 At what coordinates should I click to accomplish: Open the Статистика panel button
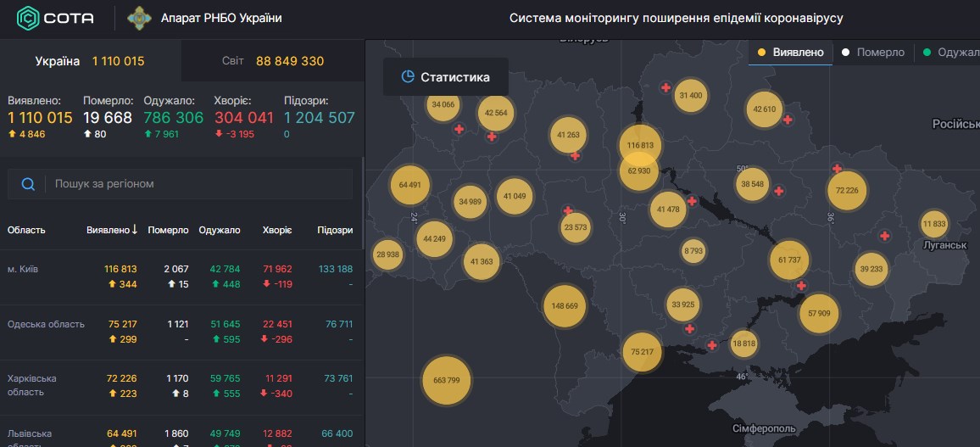(x=446, y=77)
